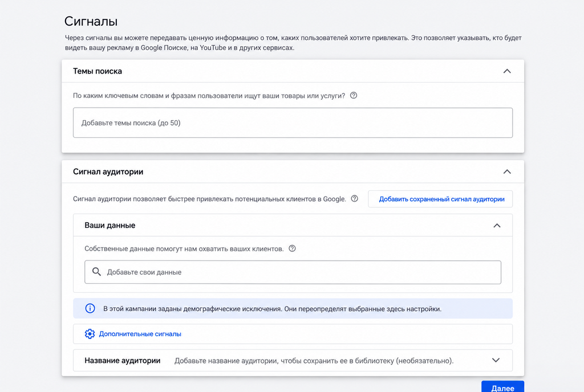Click the Название аудитории label
Viewport: 584px width, 392px height.
tap(122, 361)
